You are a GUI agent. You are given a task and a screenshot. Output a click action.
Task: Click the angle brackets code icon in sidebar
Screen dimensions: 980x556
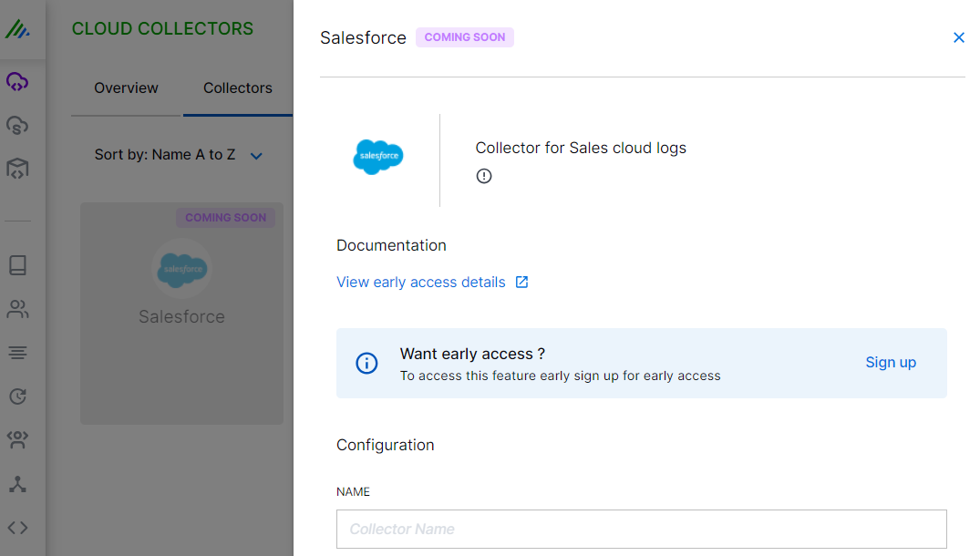pyautogui.click(x=17, y=528)
